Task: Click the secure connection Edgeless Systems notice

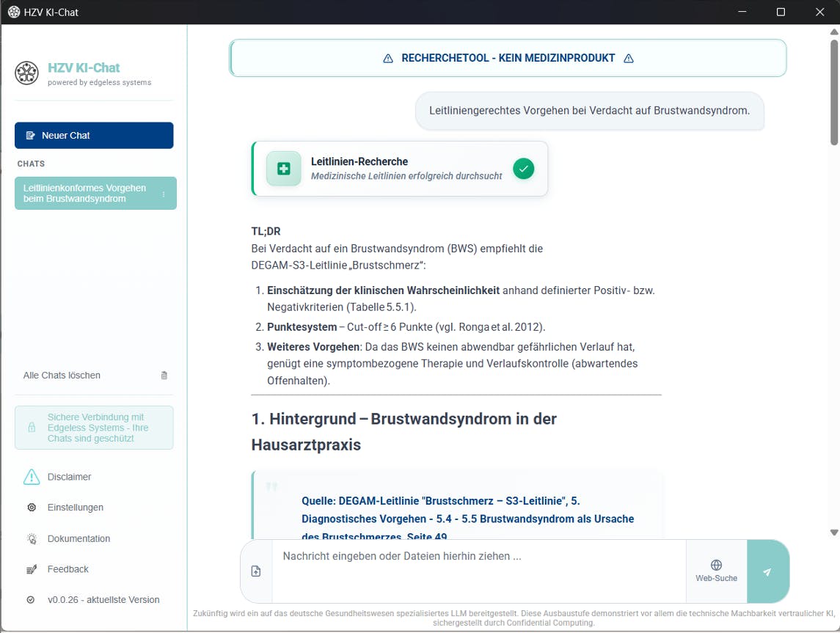Action: (x=94, y=428)
